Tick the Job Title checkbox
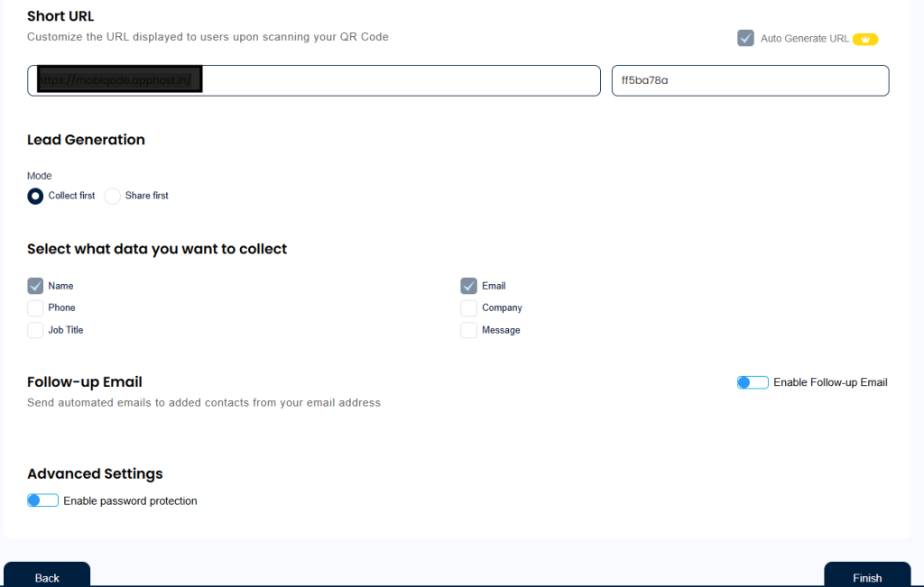 pos(35,330)
